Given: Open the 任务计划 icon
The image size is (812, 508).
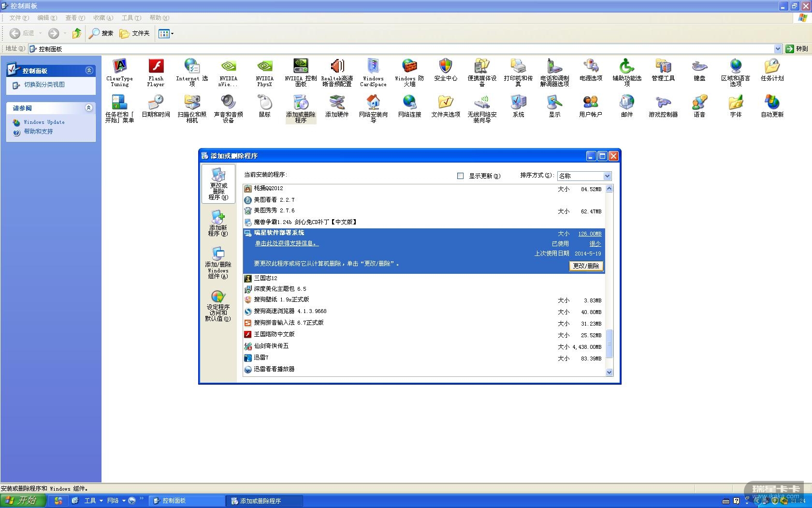Looking at the screenshot, I should 772,70.
